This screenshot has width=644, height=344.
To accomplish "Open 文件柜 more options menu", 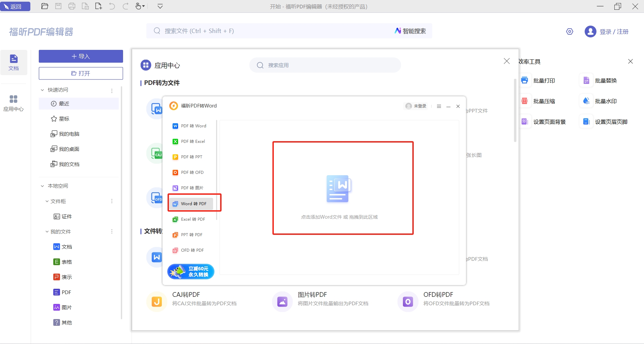I will point(112,201).
